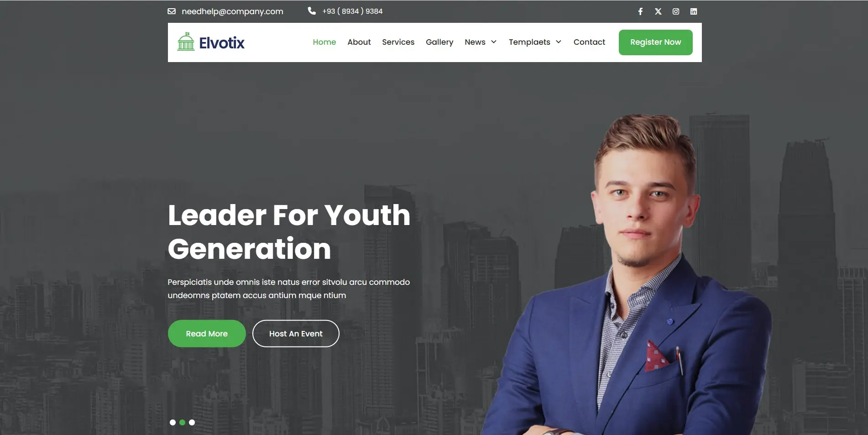Open the Services menu item
Viewport: 868px width, 435px height.
point(398,42)
